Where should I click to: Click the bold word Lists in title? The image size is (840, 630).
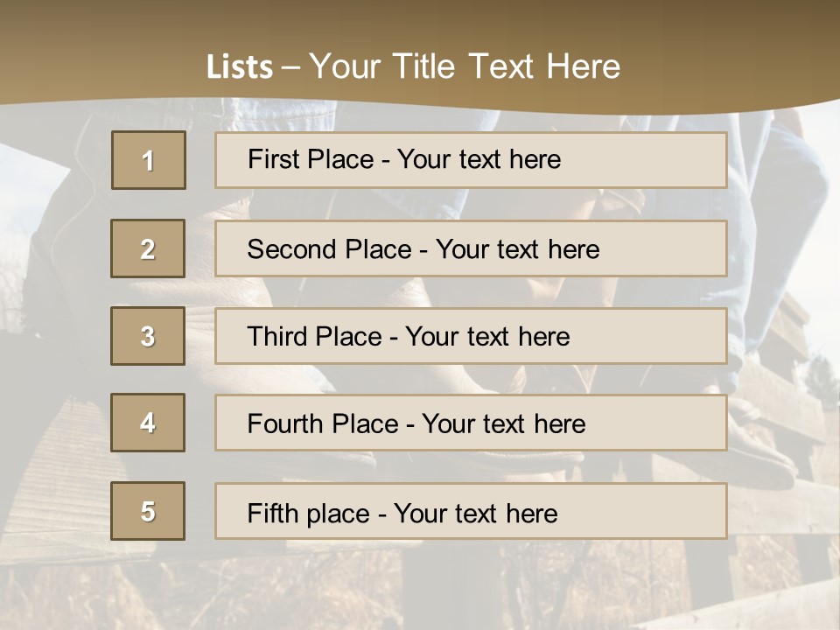click(240, 66)
